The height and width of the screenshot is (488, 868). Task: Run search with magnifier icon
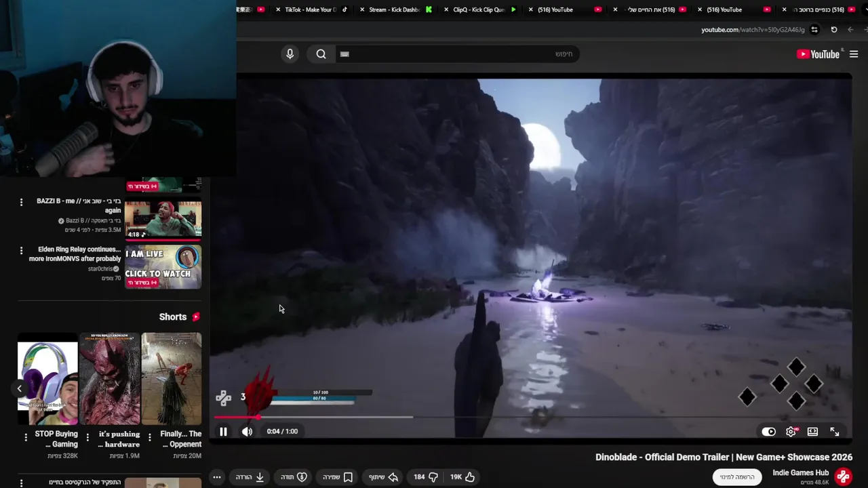click(321, 54)
